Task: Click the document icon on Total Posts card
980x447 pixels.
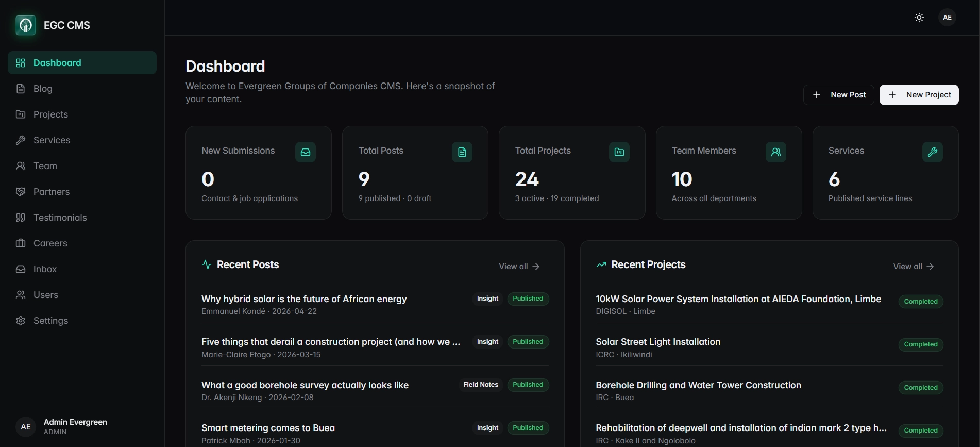Action: pyautogui.click(x=462, y=152)
